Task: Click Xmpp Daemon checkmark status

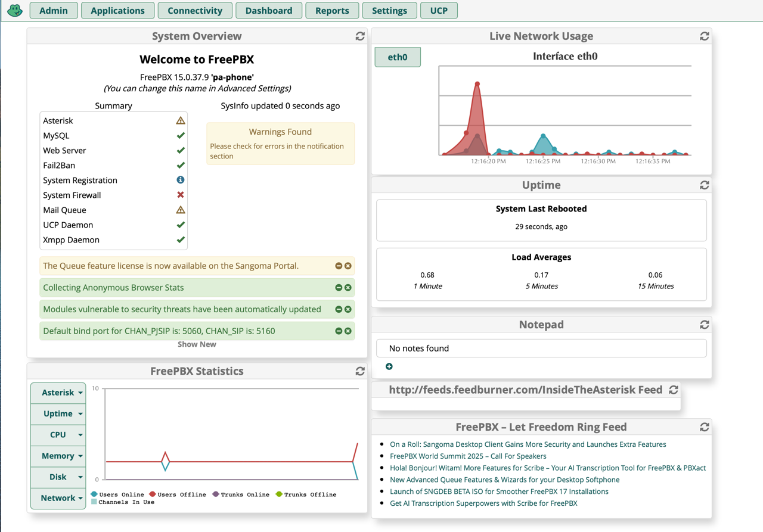Action: [181, 239]
